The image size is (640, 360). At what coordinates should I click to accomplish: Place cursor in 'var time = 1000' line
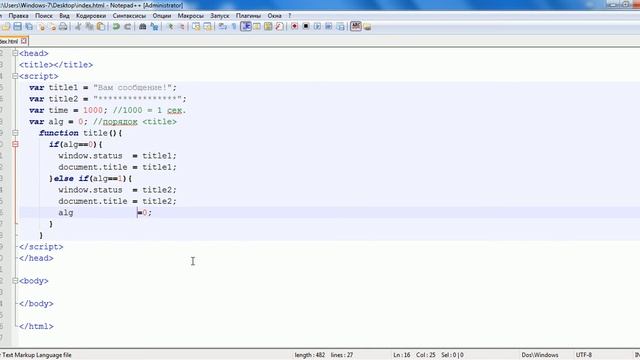107,110
